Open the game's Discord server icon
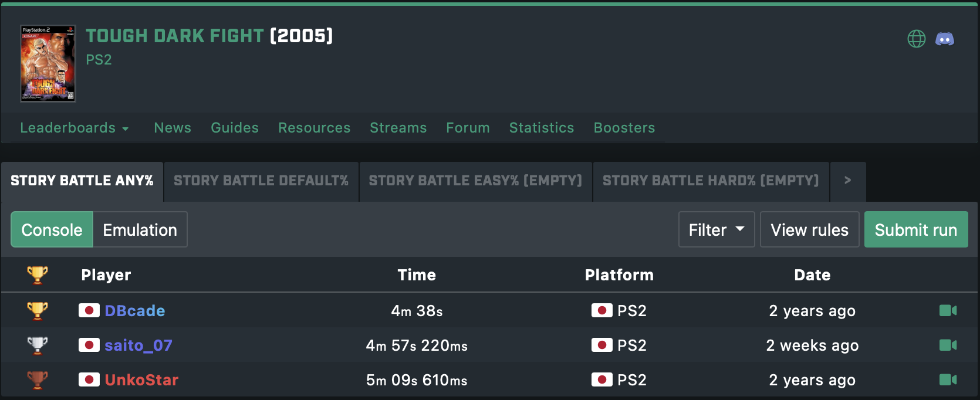Screen dimensions: 980x400 point(944,39)
